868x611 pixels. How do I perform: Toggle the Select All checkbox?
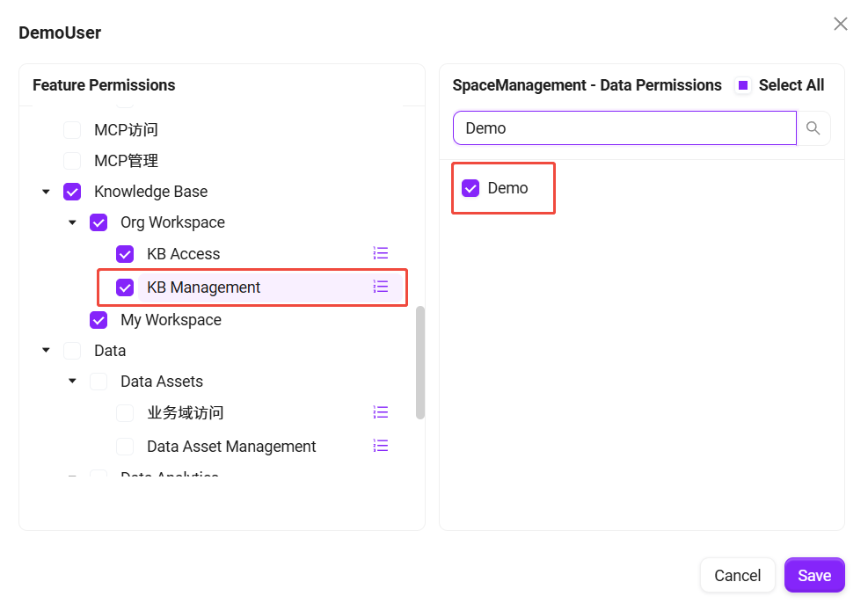coord(743,85)
